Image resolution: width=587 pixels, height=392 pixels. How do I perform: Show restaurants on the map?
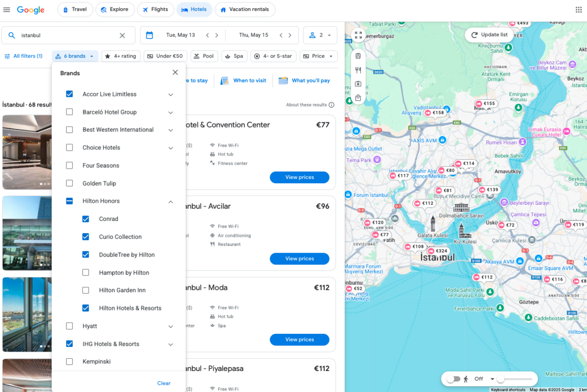point(358,70)
